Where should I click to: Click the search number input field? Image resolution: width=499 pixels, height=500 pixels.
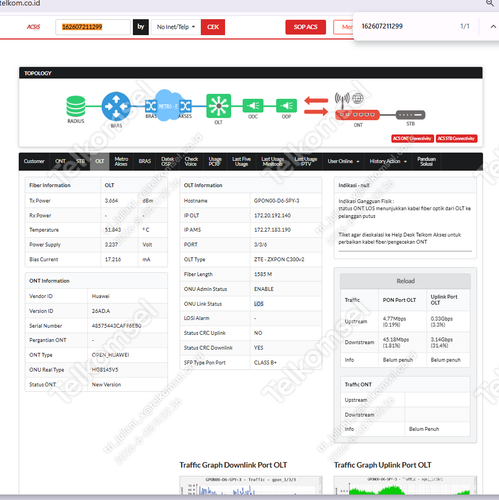pos(93,27)
